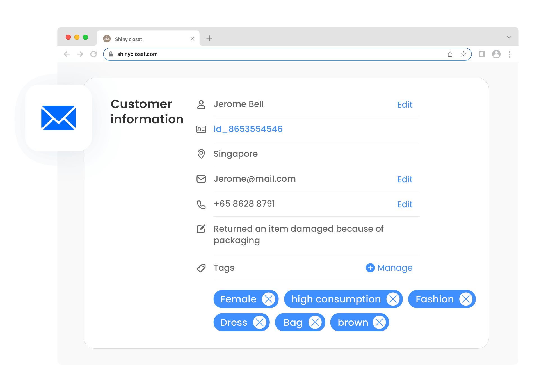Click the share icon in the address bar
The width and height of the screenshot is (537, 392).
450,54
